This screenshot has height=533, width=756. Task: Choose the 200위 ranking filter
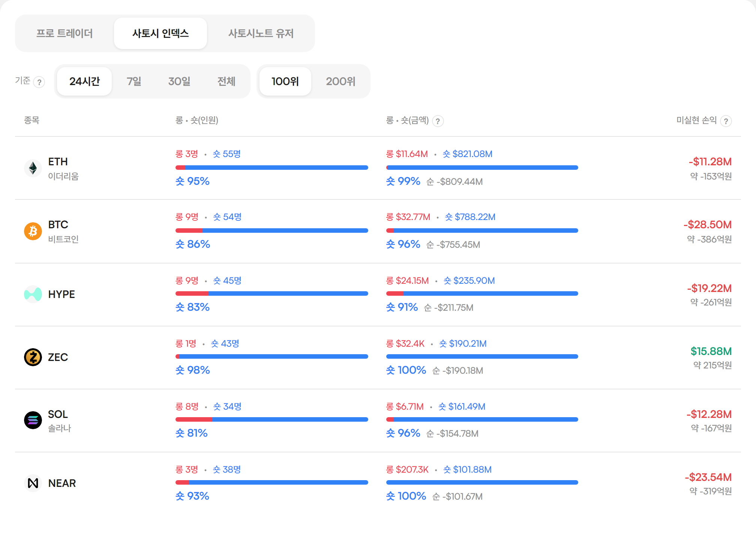pos(340,81)
